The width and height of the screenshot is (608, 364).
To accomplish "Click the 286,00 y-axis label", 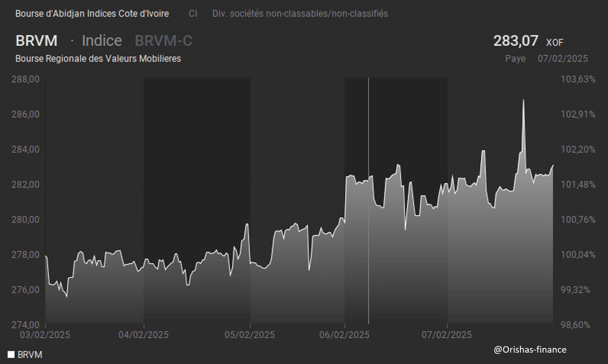I will pyautogui.click(x=26, y=114).
